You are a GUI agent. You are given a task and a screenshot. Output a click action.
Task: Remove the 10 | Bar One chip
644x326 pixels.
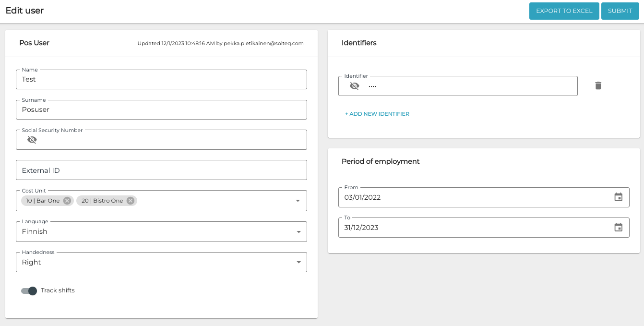click(67, 201)
